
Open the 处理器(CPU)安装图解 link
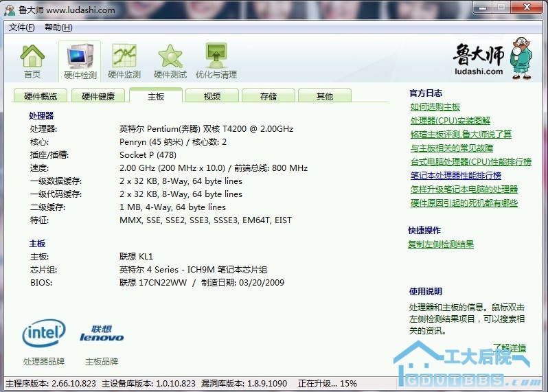(x=450, y=121)
